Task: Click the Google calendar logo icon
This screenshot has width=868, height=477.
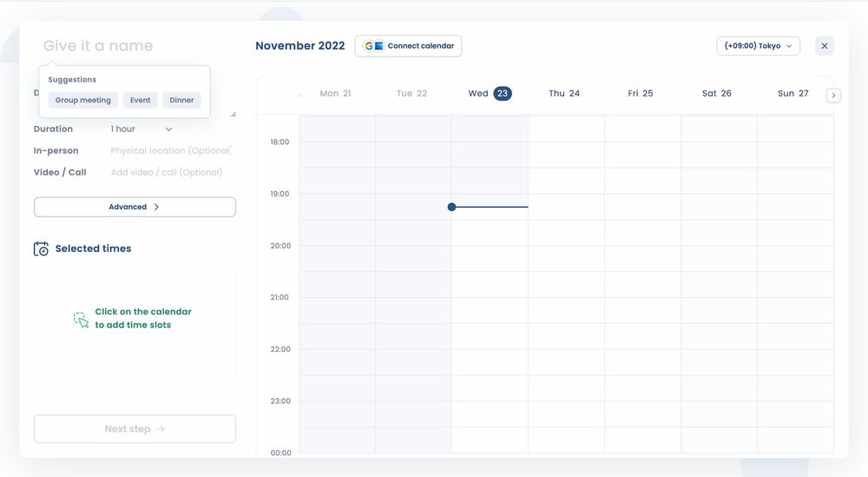Action: click(x=369, y=46)
